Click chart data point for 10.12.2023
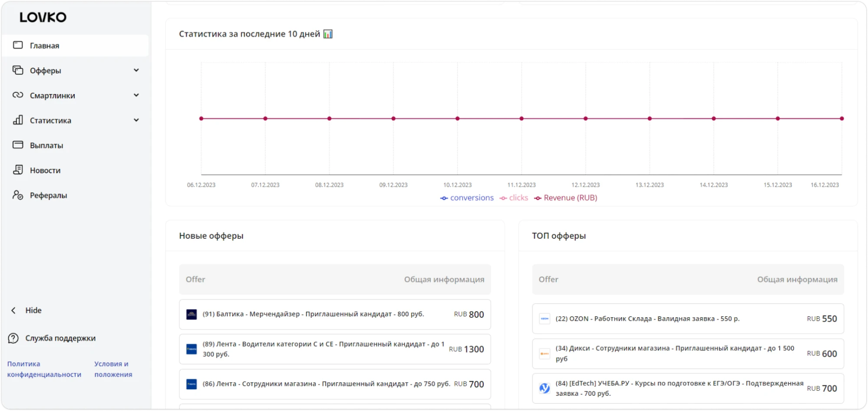The width and height of the screenshot is (868, 411). pyautogui.click(x=457, y=118)
